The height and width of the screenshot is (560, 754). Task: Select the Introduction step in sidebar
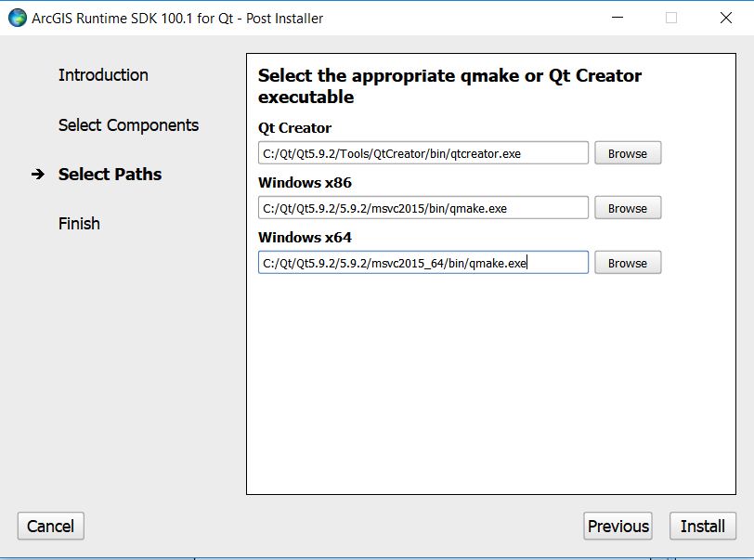point(103,75)
